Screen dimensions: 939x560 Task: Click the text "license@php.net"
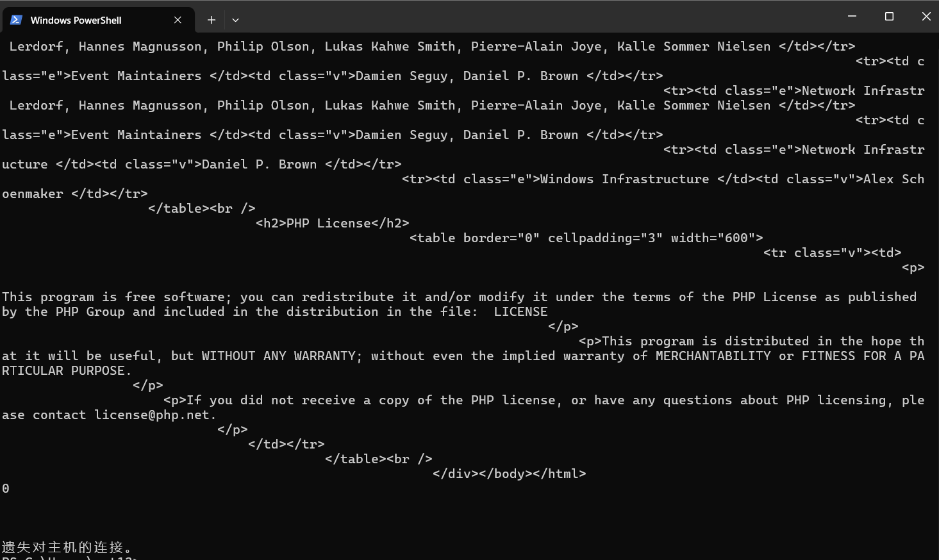pyautogui.click(x=152, y=415)
